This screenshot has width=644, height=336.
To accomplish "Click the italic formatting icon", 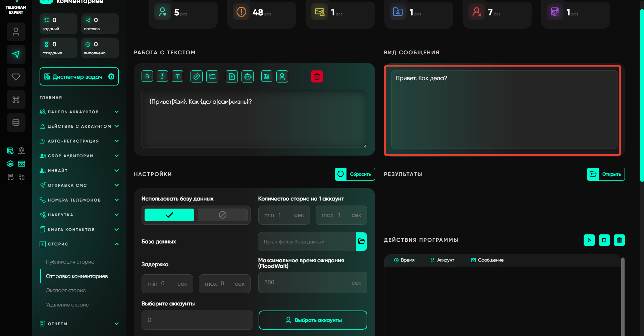I will pyautogui.click(x=162, y=76).
